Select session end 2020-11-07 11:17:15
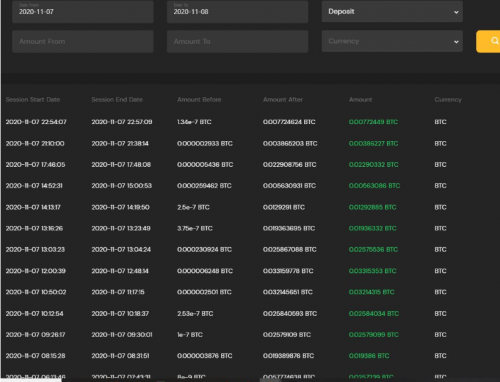The width and height of the screenshot is (500, 382). 118,292
